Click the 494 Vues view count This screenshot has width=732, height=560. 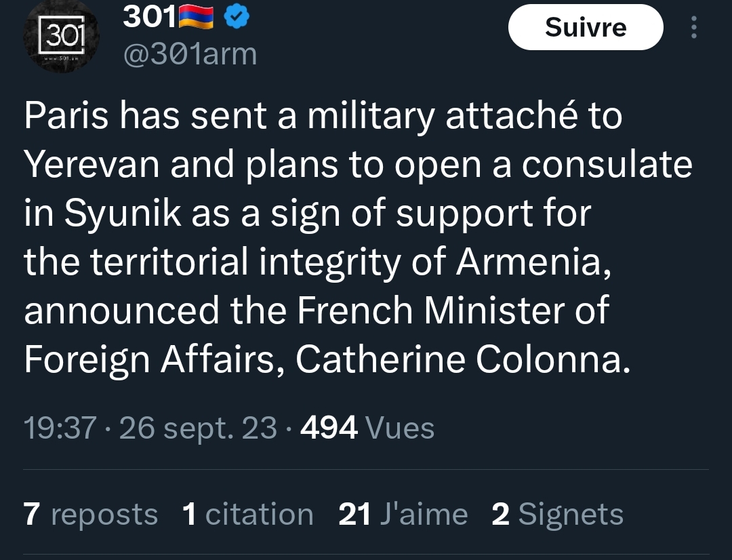click(x=367, y=428)
